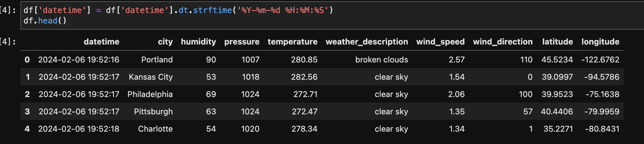The image size is (644, 144).
Task: Select the latitude column header
Action: tap(557, 42)
